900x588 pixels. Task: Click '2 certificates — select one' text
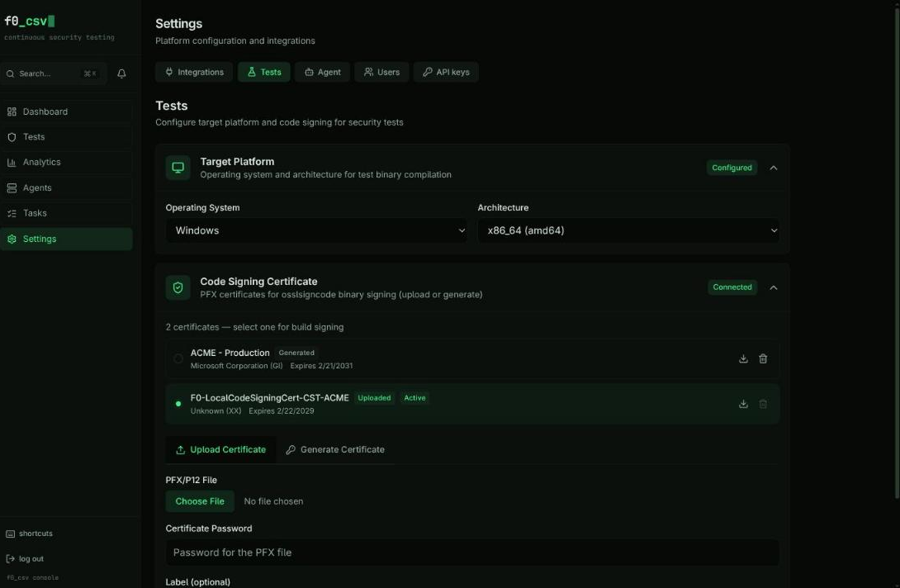[x=255, y=327]
